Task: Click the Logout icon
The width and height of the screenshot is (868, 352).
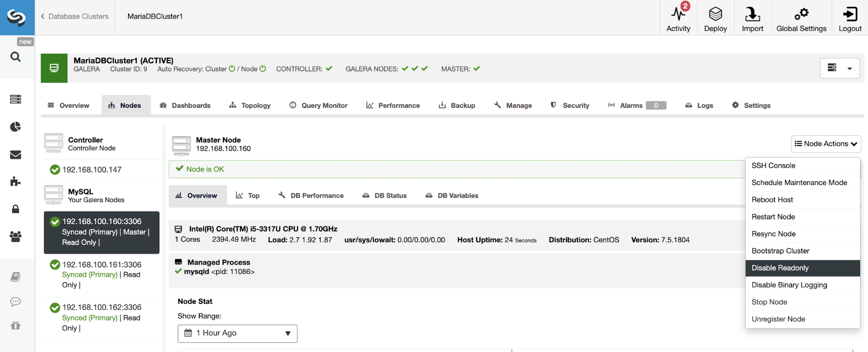Action: coord(850,14)
